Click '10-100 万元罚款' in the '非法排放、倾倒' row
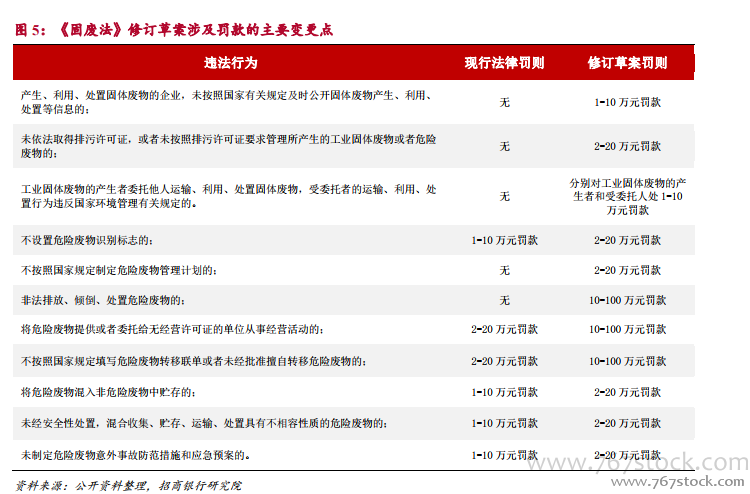The width and height of the screenshot is (750, 494). (627, 300)
